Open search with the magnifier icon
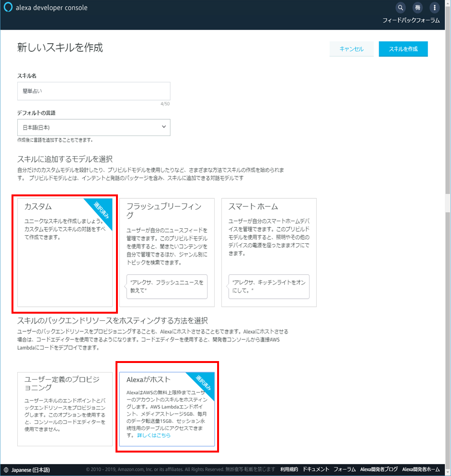Viewport: 451px width, 476px height. click(401, 8)
